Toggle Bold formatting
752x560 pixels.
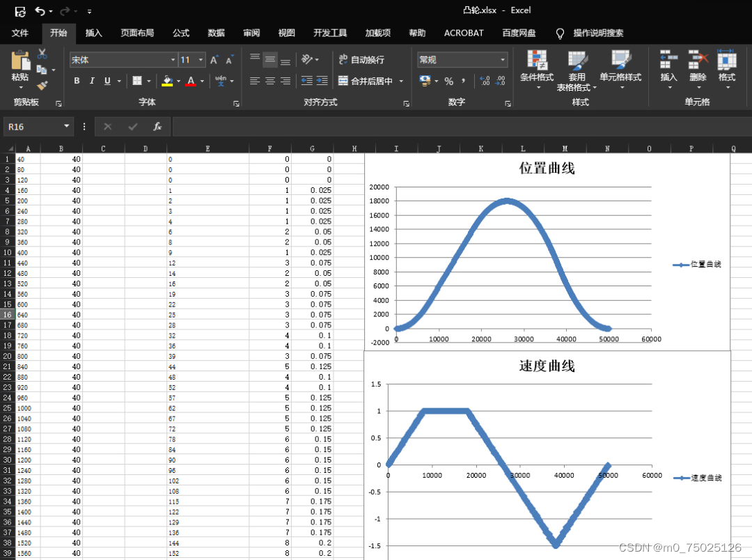[x=77, y=81]
